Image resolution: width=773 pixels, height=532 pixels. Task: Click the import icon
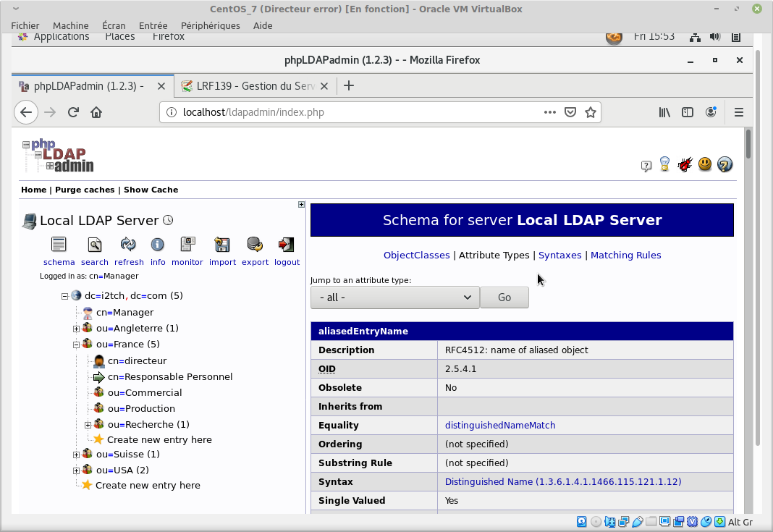coord(222,245)
